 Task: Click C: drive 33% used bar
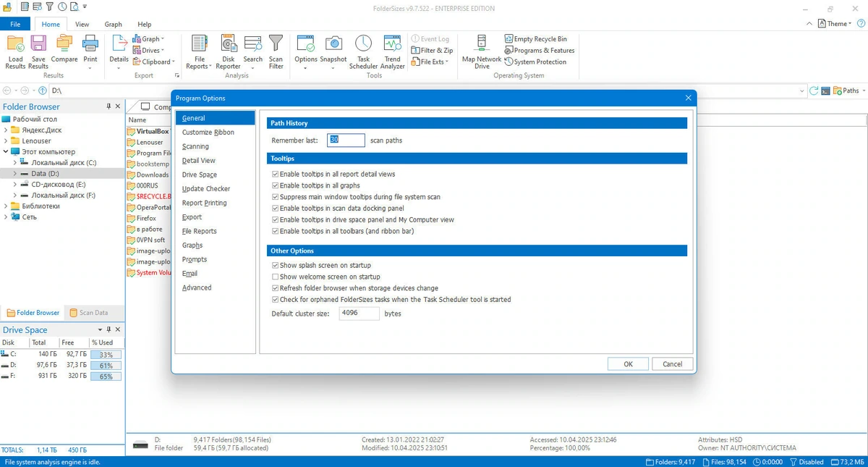click(106, 355)
